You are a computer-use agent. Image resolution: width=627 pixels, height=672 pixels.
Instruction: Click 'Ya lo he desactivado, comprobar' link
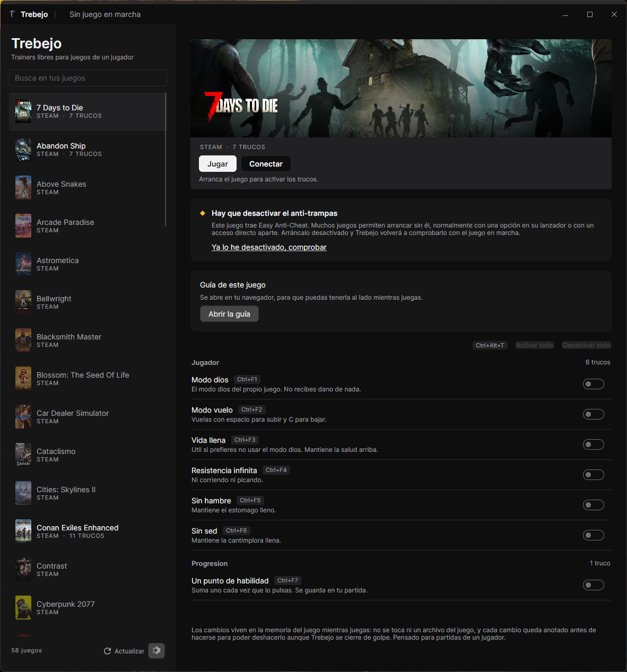(269, 247)
